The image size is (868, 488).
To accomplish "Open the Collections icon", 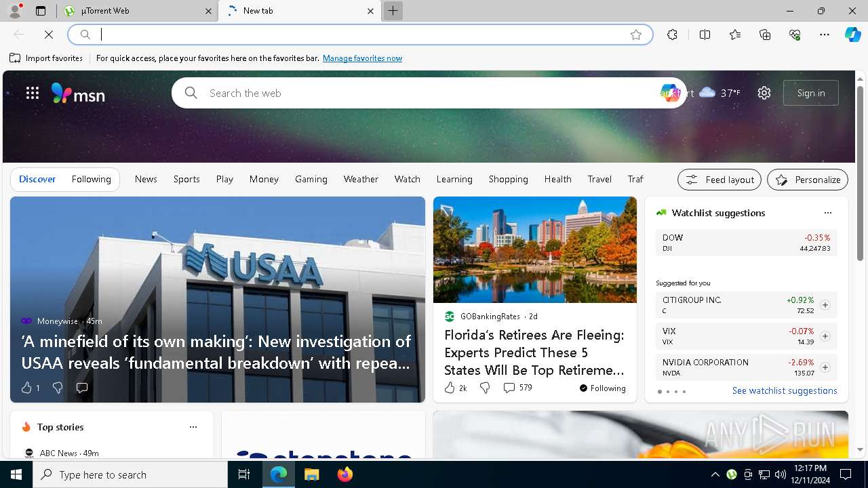I will click(765, 35).
